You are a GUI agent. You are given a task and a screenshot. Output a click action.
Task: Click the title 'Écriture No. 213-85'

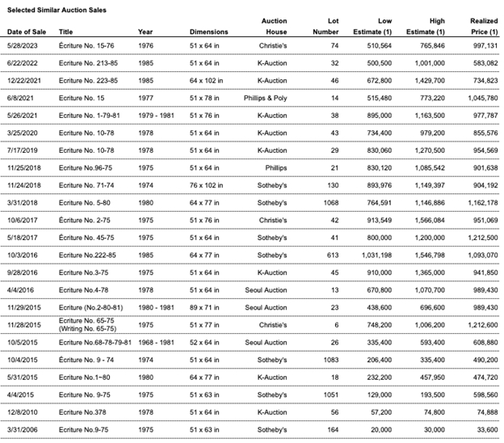(89, 63)
